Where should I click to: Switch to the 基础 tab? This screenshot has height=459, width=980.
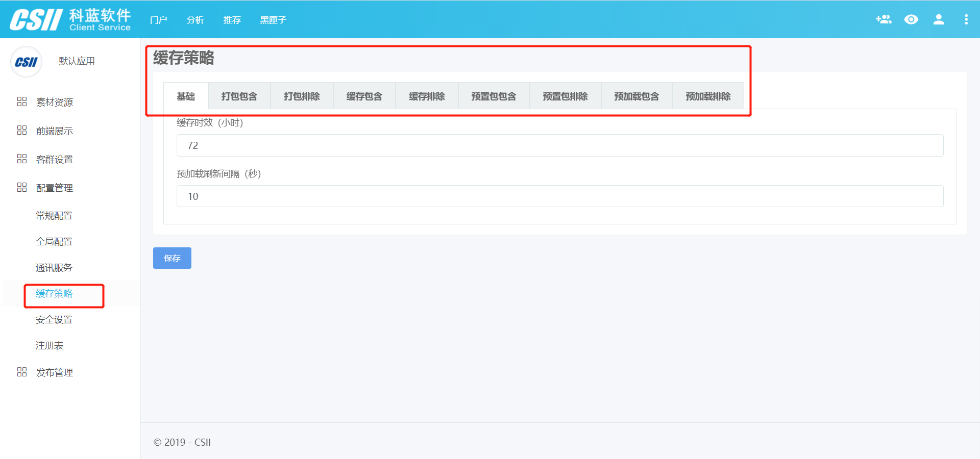(186, 96)
